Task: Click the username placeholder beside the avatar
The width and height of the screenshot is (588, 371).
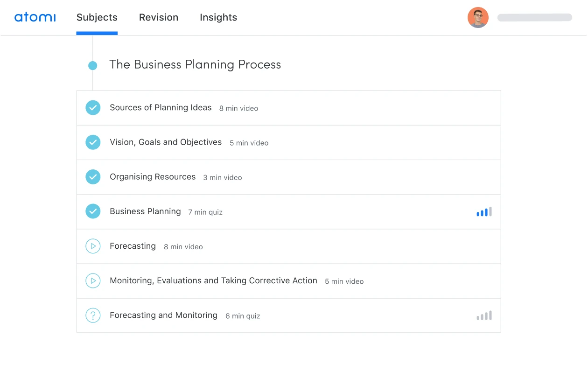Action: coord(534,18)
